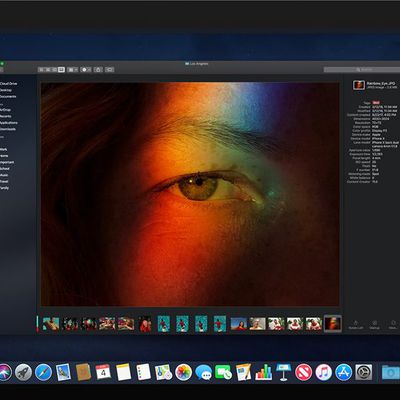Open Desktop in the sidebar
Screen dimensions: 400x400
(6, 90)
